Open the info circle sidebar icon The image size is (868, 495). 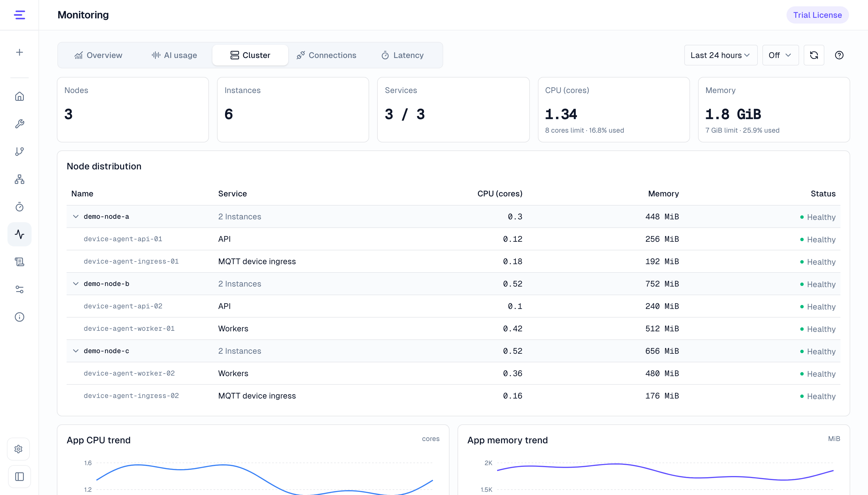point(19,317)
